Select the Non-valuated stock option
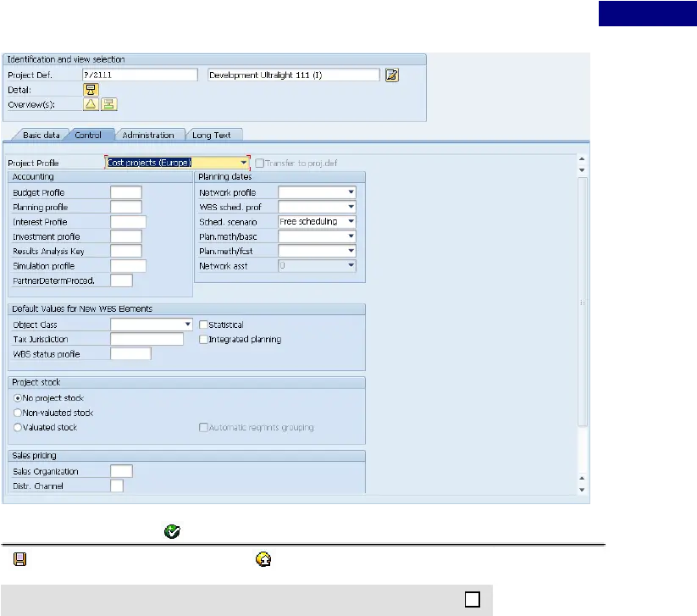 [x=17, y=413]
